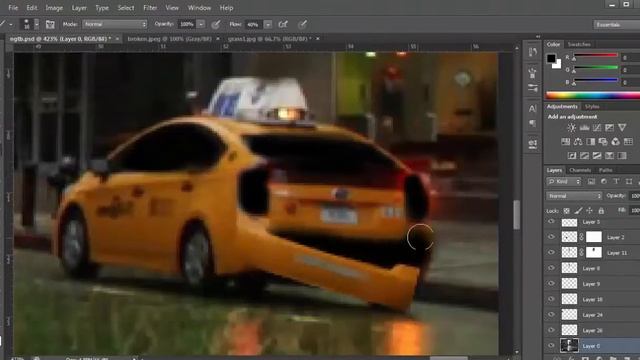
Task: Add a Vibrance adjustment
Action: [x=622, y=128]
